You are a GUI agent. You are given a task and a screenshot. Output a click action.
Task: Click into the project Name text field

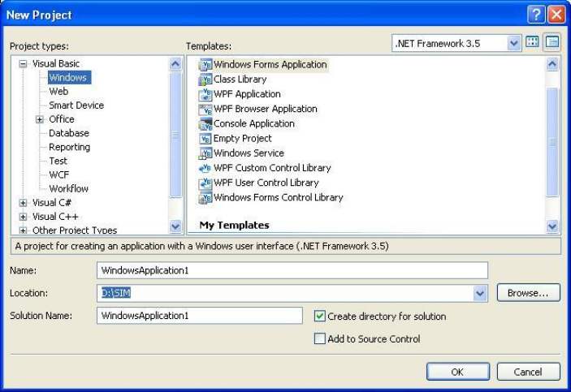point(292,270)
